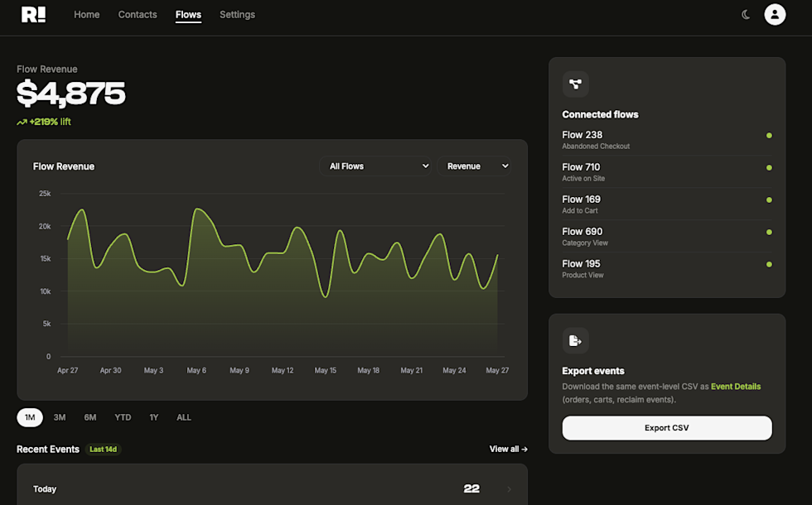Click the 25k y-axis label

point(45,194)
